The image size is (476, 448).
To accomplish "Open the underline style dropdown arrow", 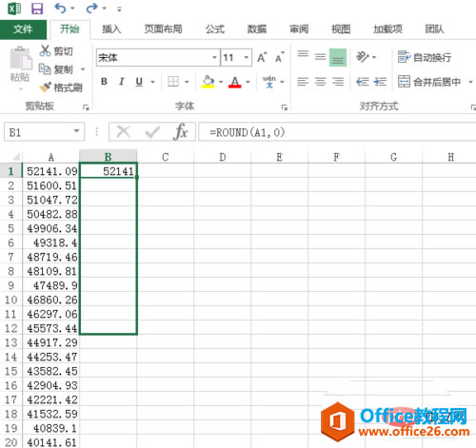I will point(153,82).
